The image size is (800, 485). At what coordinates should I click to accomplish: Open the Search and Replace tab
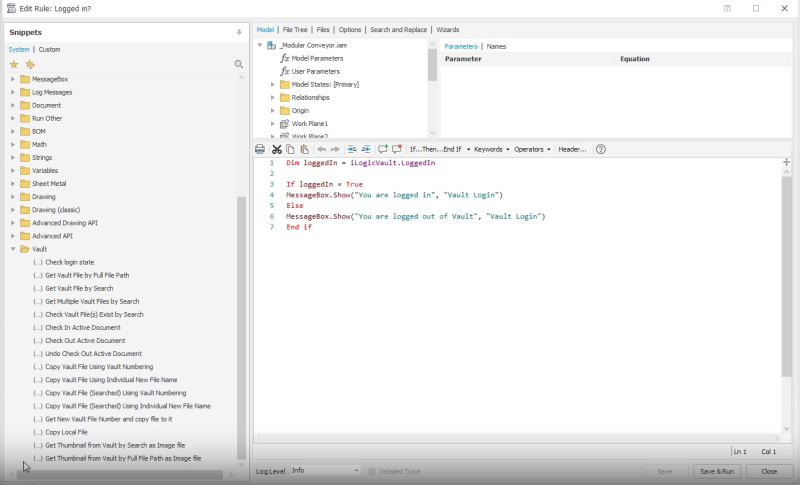coord(398,30)
